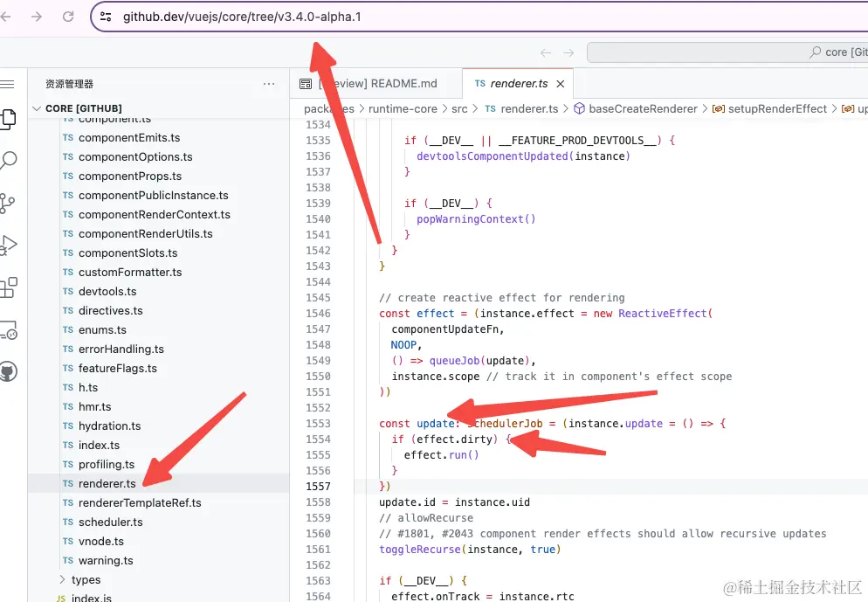The width and height of the screenshot is (868, 602).
Task: Open h.ts file
Action: pyautogui.click(x=88, y=388)
